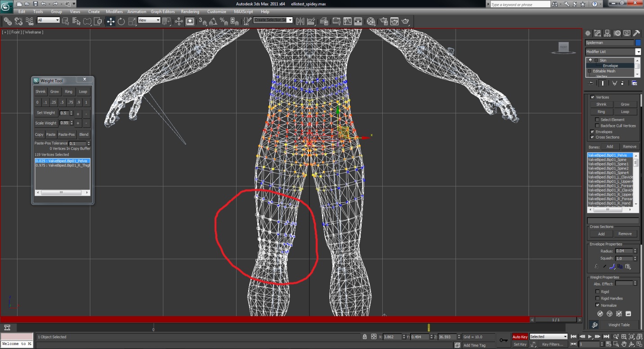Open the key filter Selected dropdown
The image size is (644, 349).
(549, 336)
